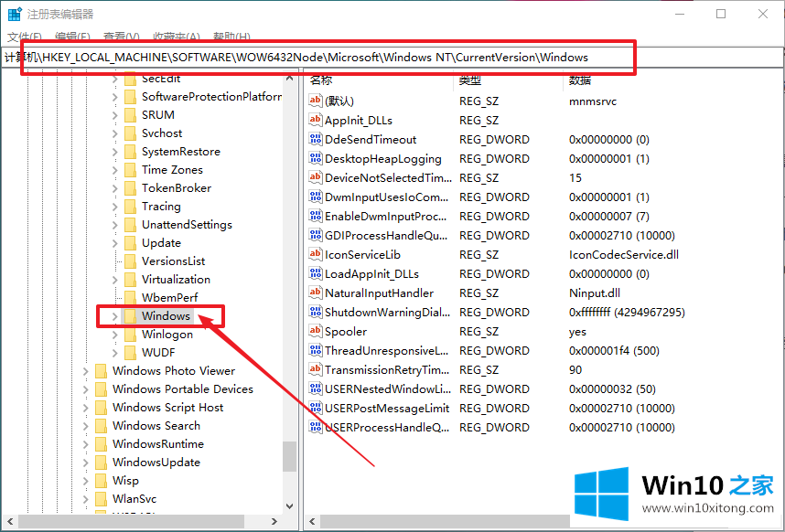785x532 pixels.
Task: Select the IconServiceLib value icon
Action: [316, 255]
